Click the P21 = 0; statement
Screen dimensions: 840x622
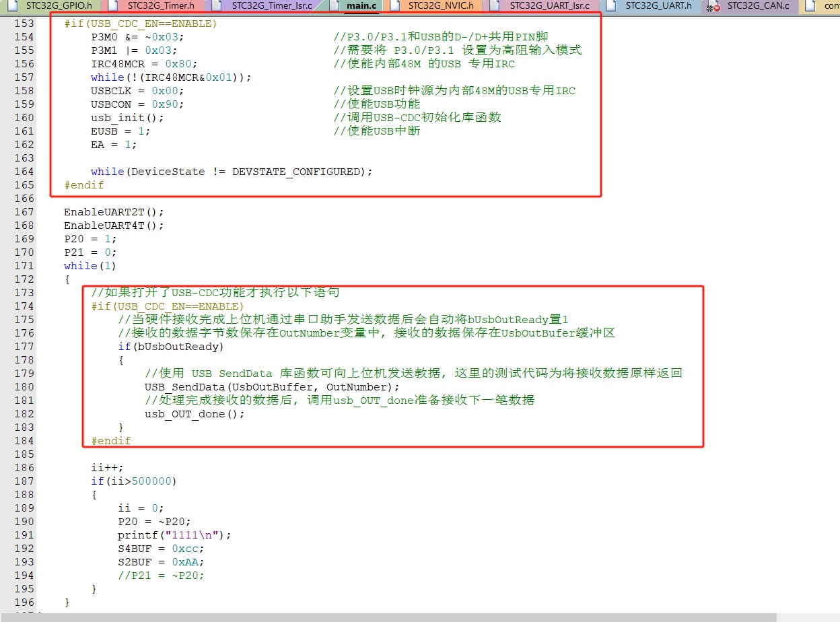click(x=90, y=252)
